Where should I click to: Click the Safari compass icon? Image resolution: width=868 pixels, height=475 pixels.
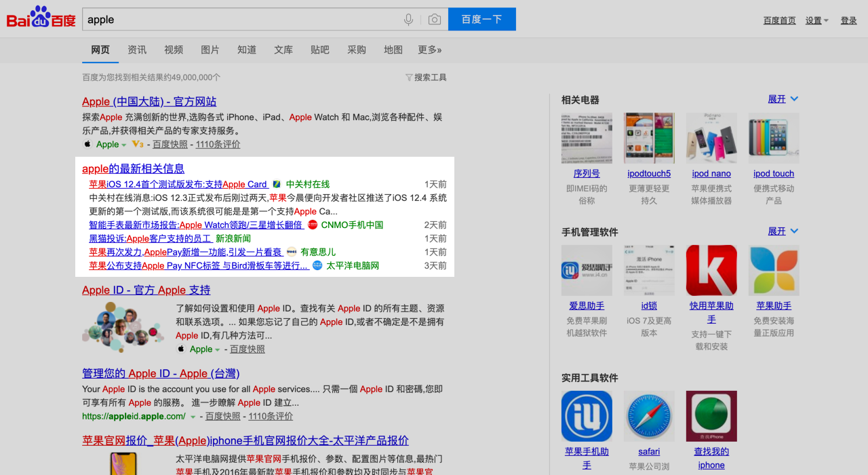point(649,416)
